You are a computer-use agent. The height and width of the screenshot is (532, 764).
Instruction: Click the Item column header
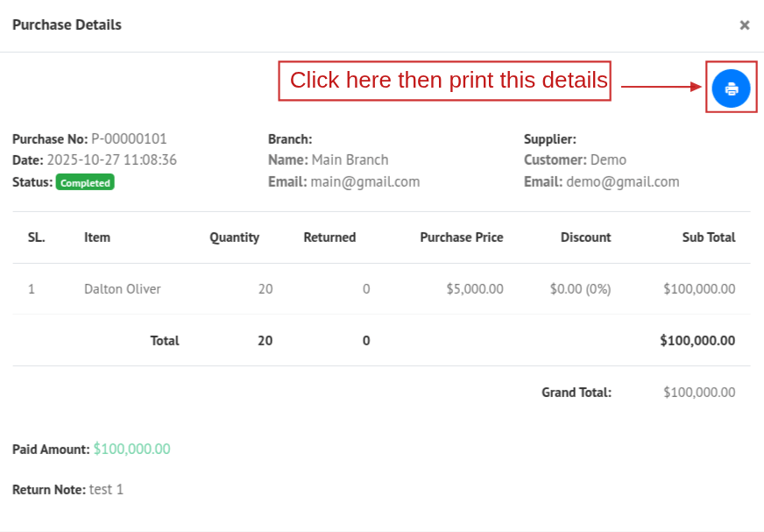pyautogui.click(x=97, y=238)
